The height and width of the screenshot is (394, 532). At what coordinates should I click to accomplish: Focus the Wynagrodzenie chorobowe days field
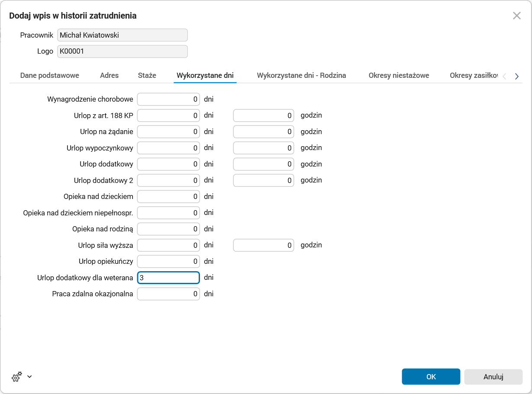[x=168, y=99]
